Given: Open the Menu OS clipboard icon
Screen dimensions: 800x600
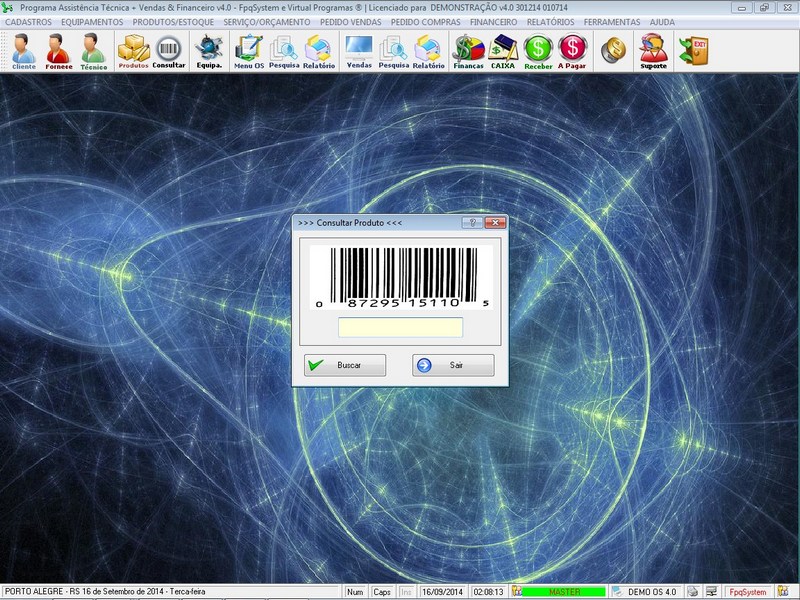Looking at the screenshot, I should pos(249,51).
